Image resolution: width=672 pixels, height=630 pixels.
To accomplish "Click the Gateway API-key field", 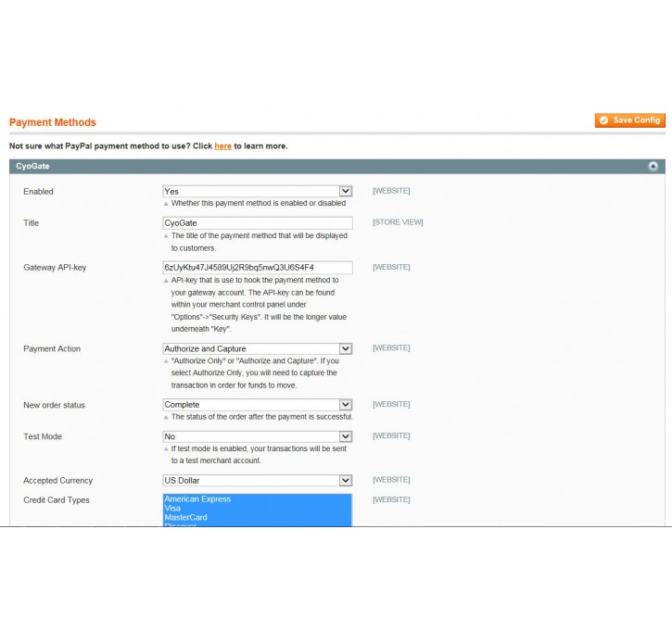I will click(257, 267).
